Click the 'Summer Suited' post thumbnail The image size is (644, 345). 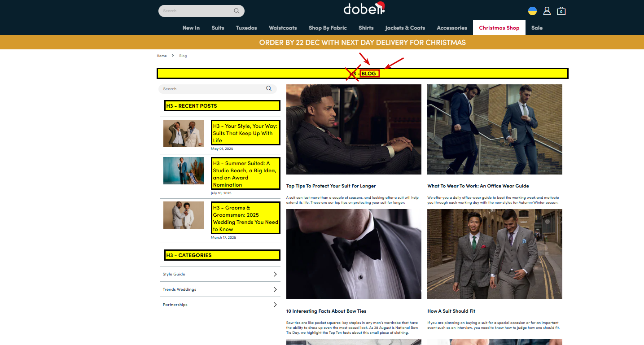[x=184, y=170]
